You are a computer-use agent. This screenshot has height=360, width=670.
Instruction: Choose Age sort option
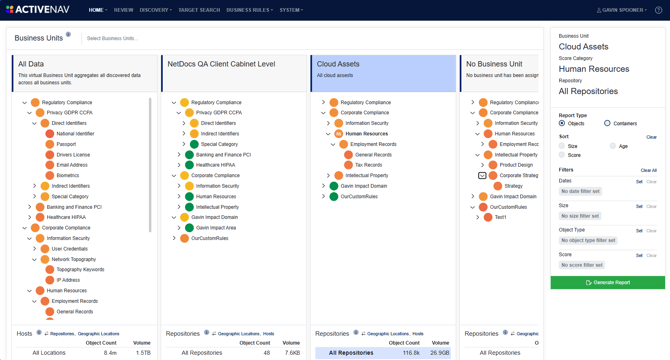click(613, 146)
